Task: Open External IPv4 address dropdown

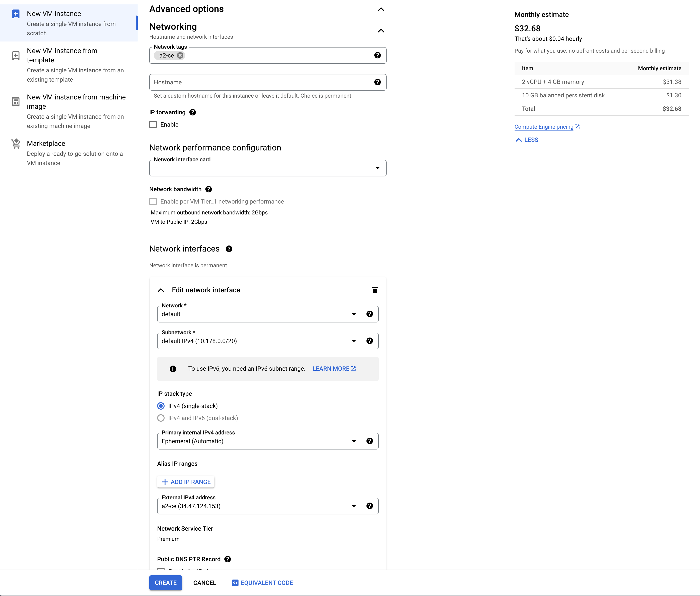Action: (257, 506)
